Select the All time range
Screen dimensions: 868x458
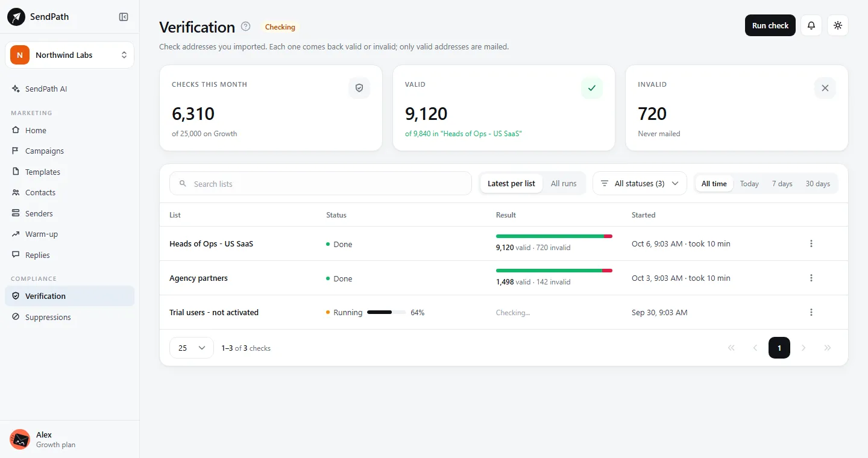[x=714, y=183]
